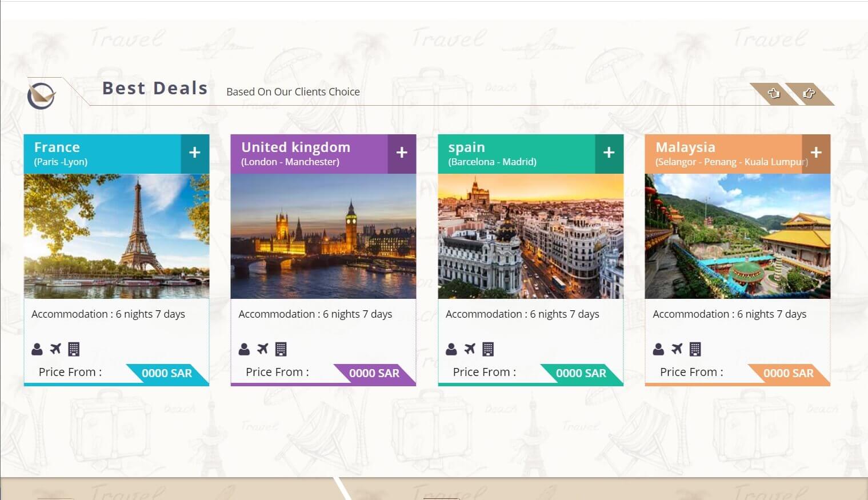Open the Malaysia title link
The width and height of the screenshot is (868, 500).
click(685, 147)
